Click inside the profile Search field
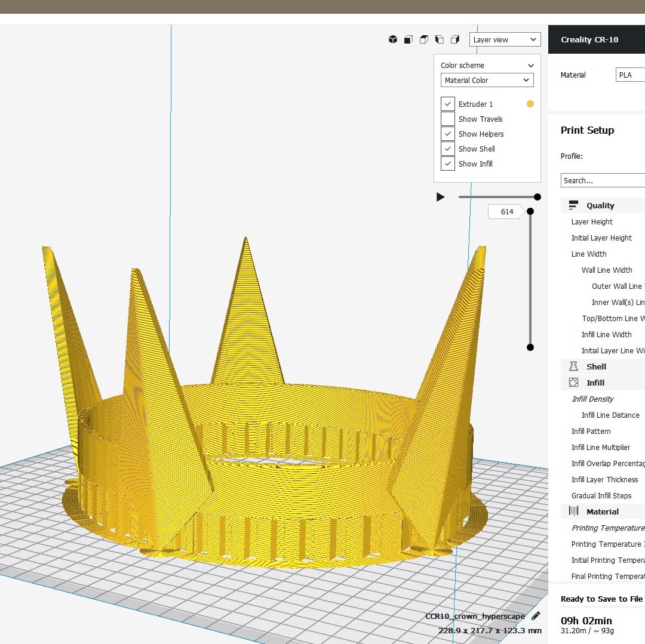Image resolution: width=645 pixels, height=644 pixels. [602, 180]
